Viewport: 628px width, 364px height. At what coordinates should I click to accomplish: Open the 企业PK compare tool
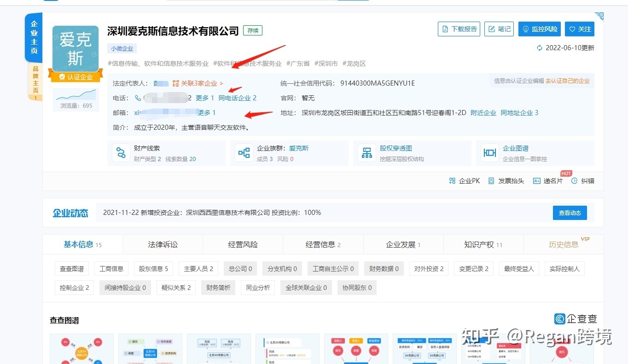pos(464,181)
